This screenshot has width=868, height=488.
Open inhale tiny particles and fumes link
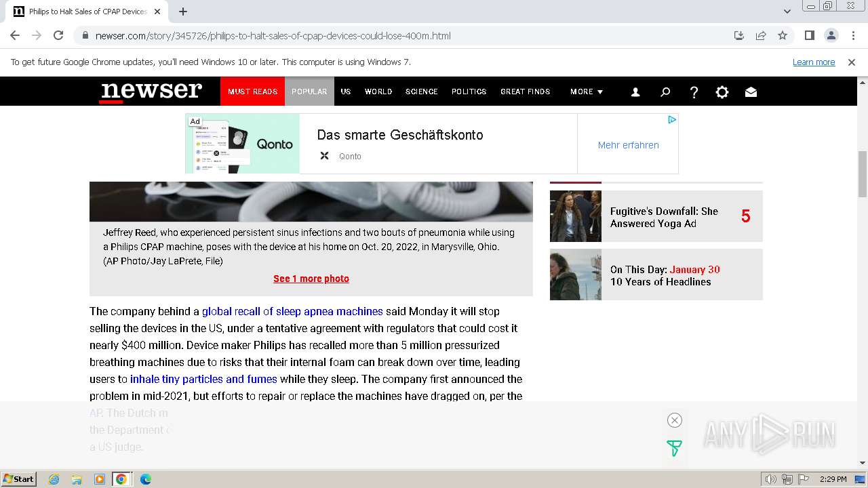pos(203,380)
